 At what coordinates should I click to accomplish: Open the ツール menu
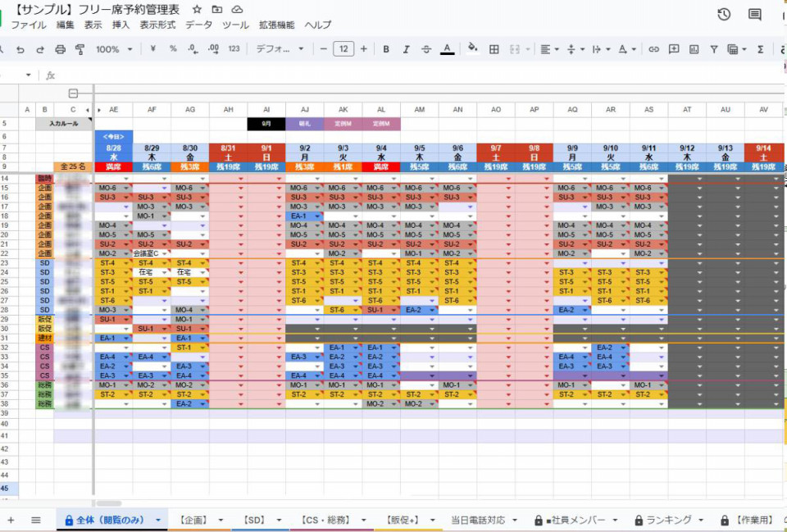point(235,25)
